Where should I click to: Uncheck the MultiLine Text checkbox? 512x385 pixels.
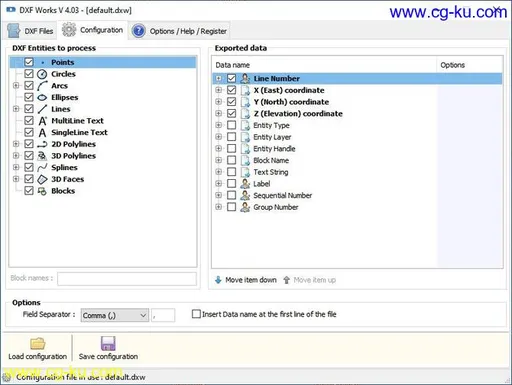coord(29,121)
